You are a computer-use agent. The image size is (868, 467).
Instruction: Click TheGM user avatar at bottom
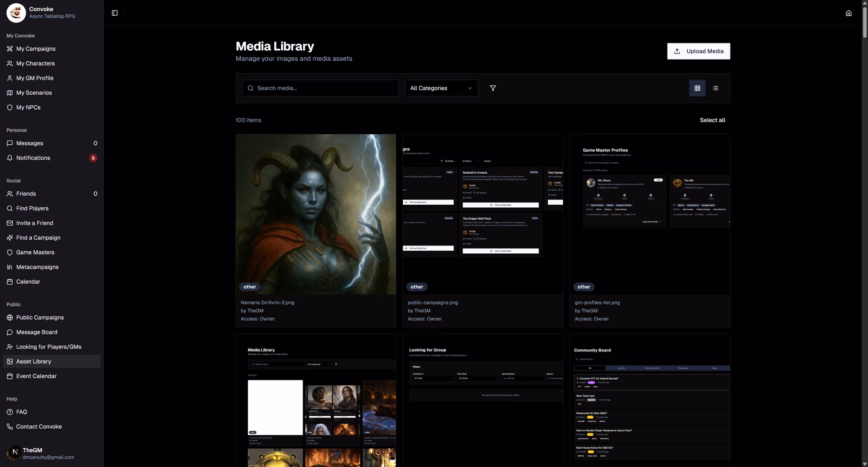pyautogui.click(x=15, y=452)
